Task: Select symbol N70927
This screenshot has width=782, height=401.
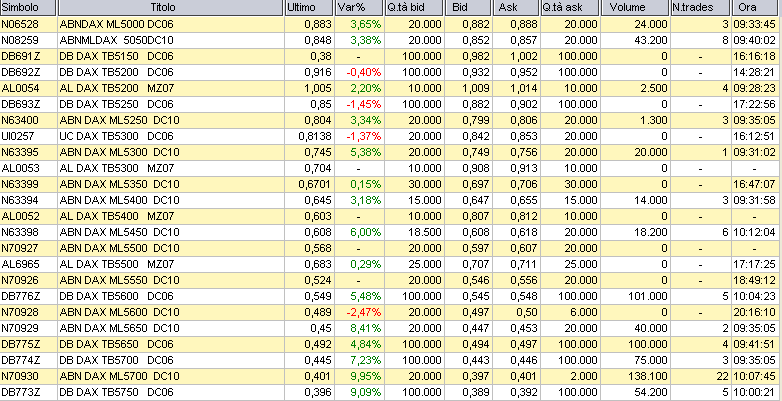Action: 20,248
